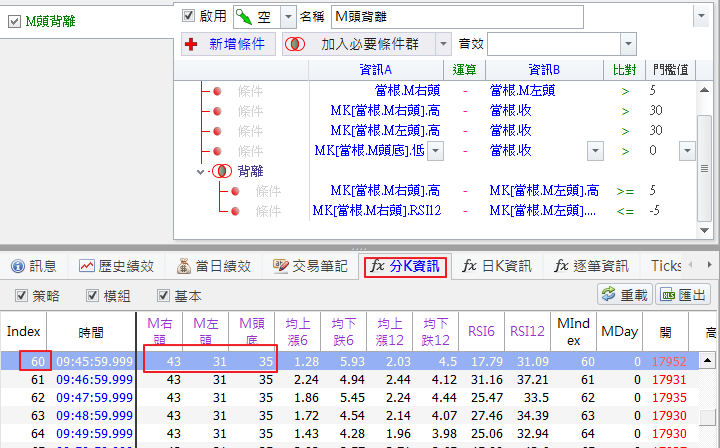This screenshot has height=448, width=720.
Task: Switch to the Ticks tab
Action: pyautogui.click(x=666, y=266)
